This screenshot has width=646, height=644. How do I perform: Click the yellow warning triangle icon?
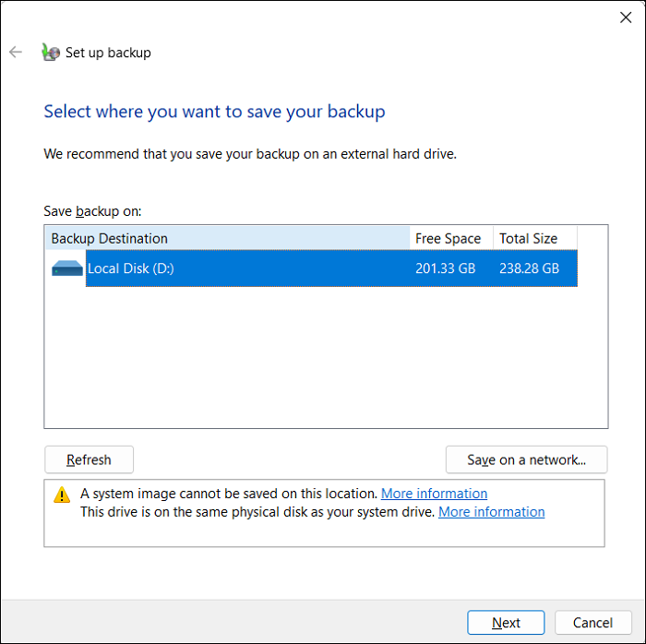[x=62, y=495]
